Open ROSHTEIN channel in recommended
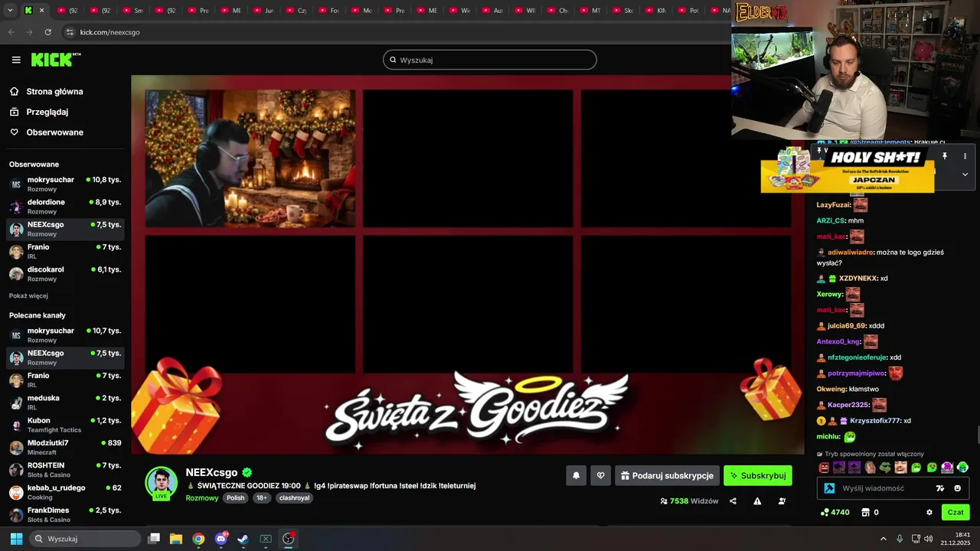 pos(65,470)
